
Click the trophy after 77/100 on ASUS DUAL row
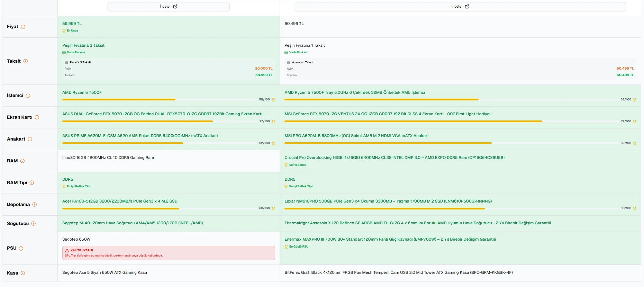[273, 122]
